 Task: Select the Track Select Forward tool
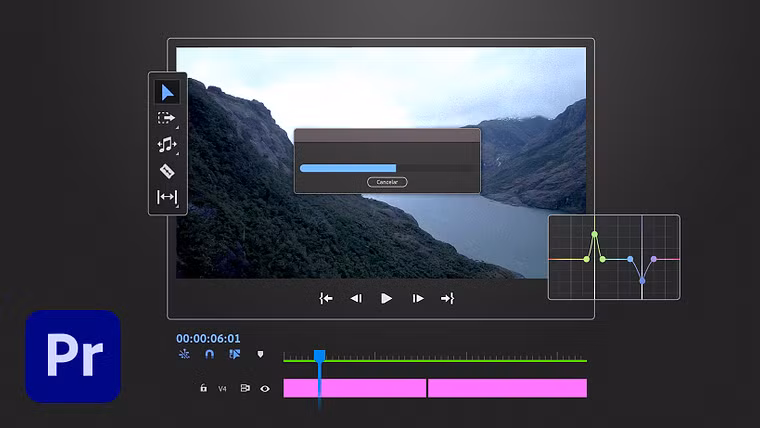[x=166, y=118]
